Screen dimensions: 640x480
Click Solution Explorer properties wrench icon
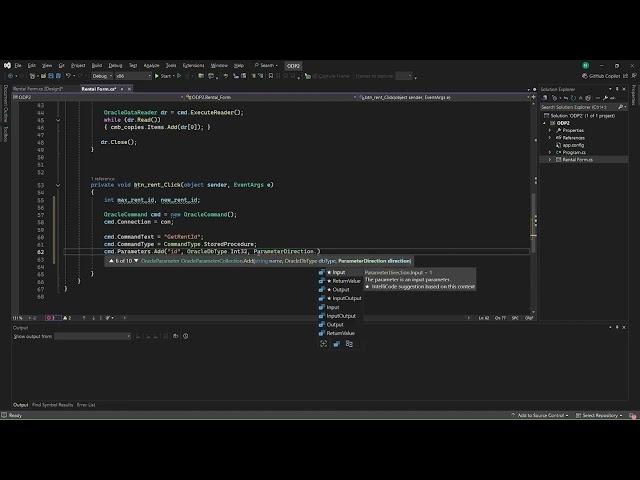606,98
